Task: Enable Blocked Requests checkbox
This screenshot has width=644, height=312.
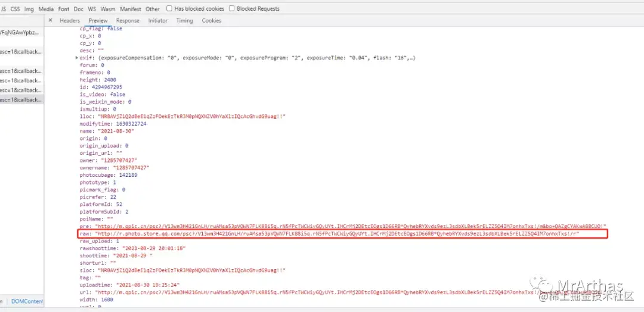Action: tap(231, 8)
